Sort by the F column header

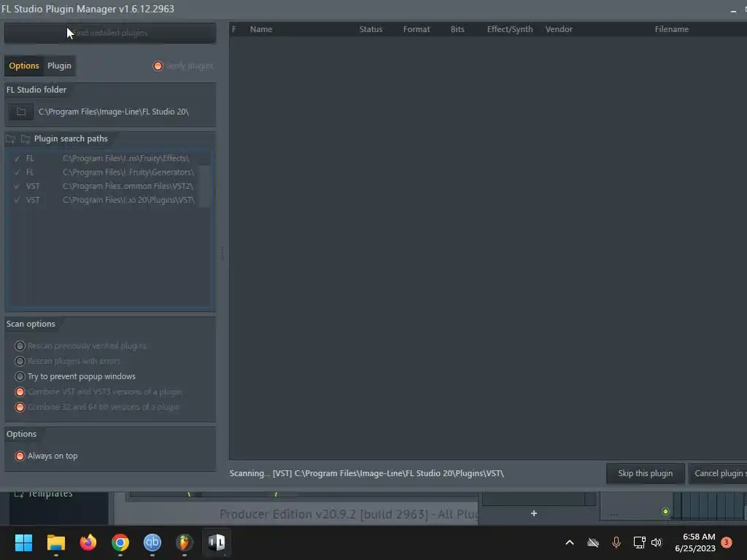[234, 29]
